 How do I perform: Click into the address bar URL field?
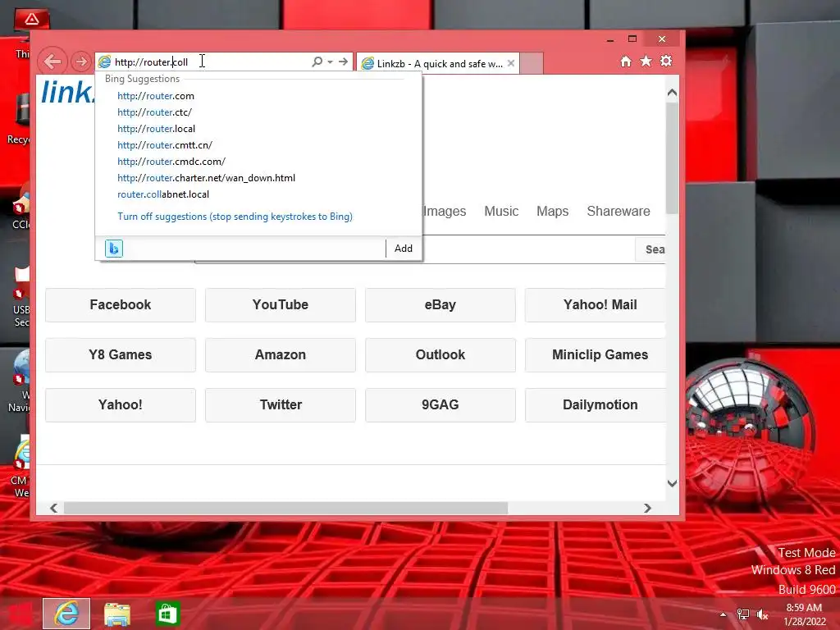point(209,62)
